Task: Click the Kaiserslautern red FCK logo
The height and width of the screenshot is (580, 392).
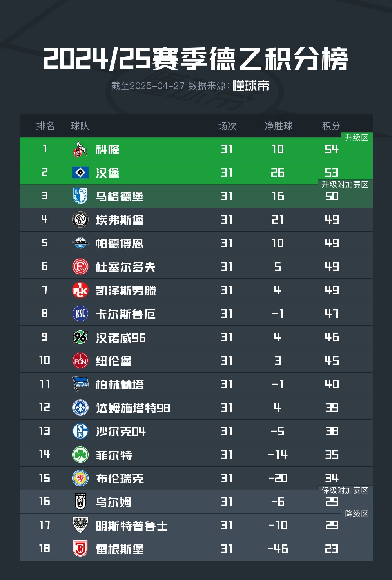Action: pos(80,290)
